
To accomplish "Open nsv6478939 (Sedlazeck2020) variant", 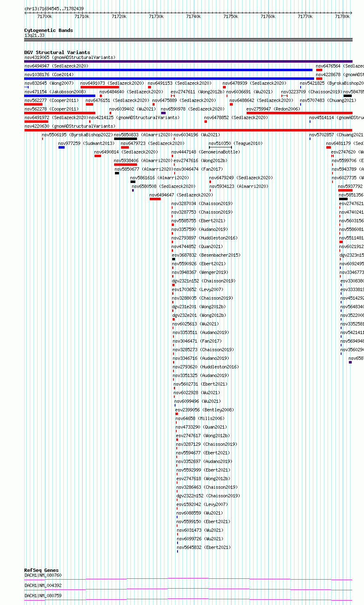I will click(254, 83).
